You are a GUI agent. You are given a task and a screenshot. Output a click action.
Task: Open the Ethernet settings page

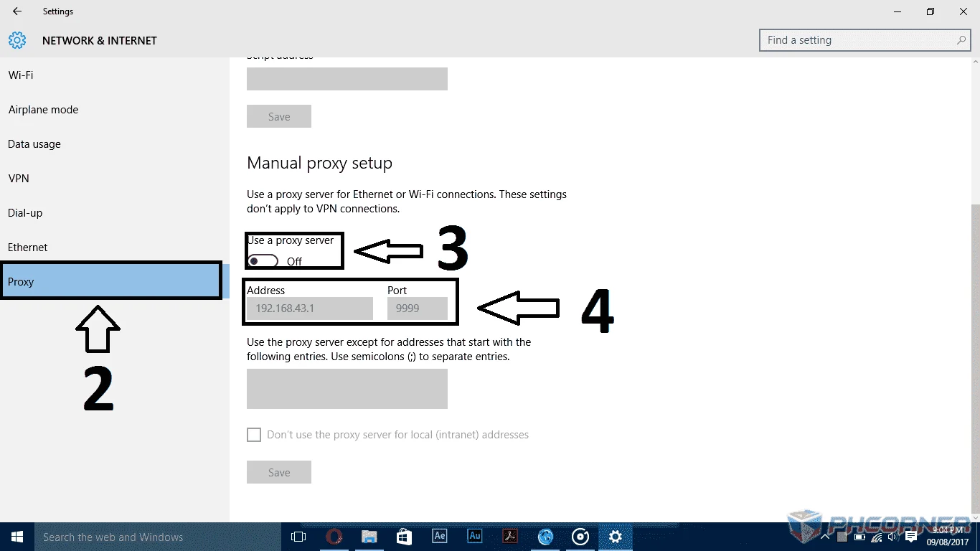tap(115, 248)
